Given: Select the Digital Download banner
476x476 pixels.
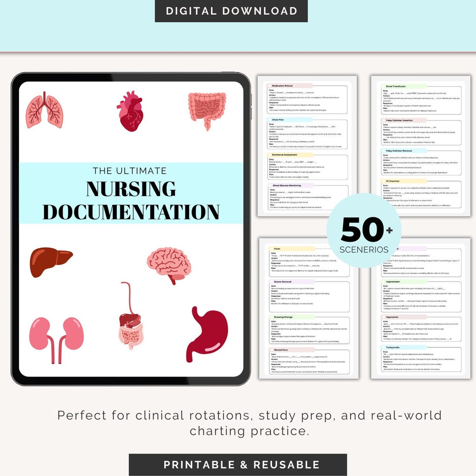Looking at the screenshot, I should click(231, 10).
